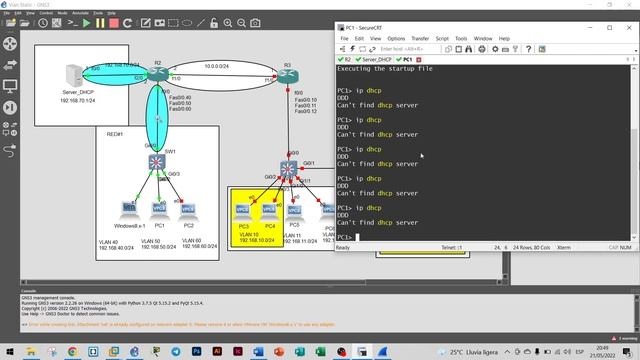This screenshot has width=640, height=360.
Task: Select the add a link cable tool
Action: point(10,151)
